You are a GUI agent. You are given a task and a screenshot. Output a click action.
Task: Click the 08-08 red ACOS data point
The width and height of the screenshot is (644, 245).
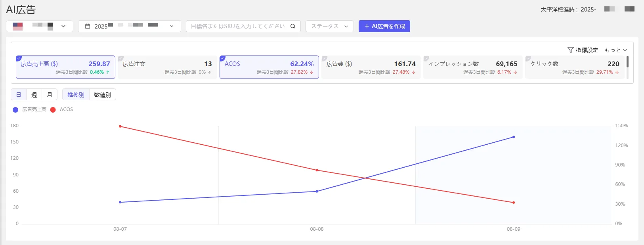pyautogui.click(x=317, y=170)
